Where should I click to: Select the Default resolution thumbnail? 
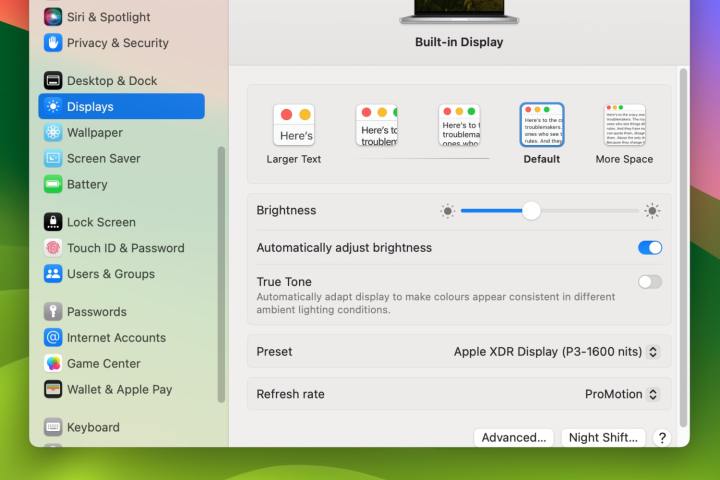542,125
